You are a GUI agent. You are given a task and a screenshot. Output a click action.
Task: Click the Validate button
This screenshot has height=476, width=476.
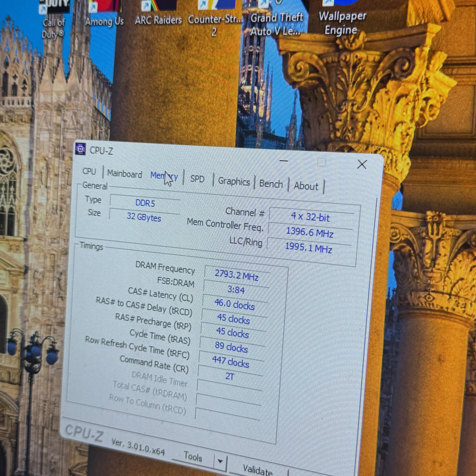[258, 469]
